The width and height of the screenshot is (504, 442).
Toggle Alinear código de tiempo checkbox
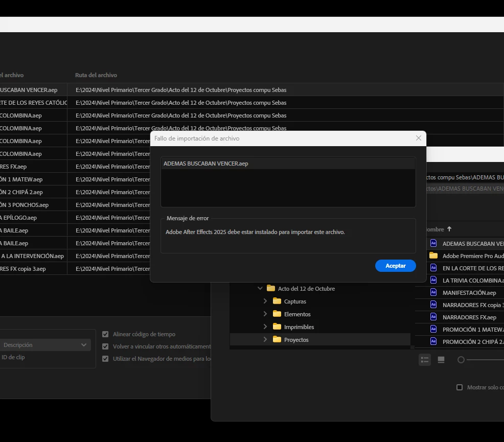point(105,334)
